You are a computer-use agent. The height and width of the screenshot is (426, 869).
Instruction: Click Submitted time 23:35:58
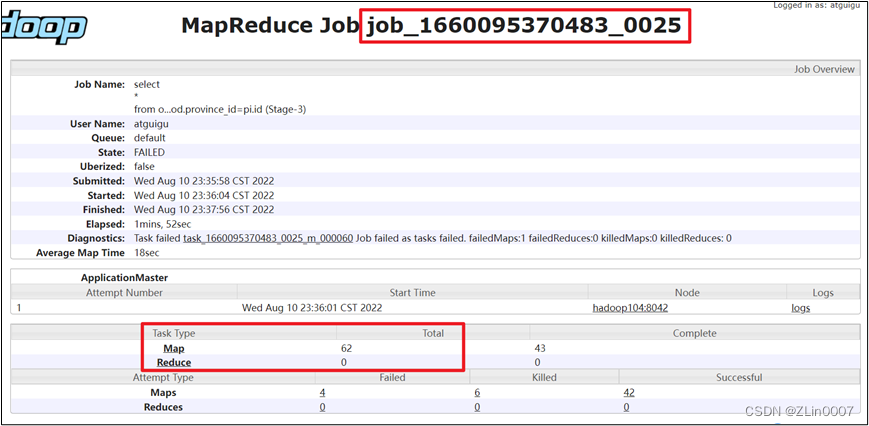click(x=204, y=181)
